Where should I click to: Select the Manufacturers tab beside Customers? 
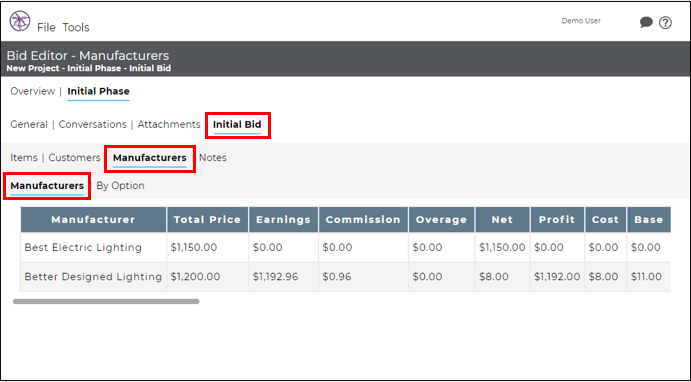pyautogui.click(x=150, y=158)
